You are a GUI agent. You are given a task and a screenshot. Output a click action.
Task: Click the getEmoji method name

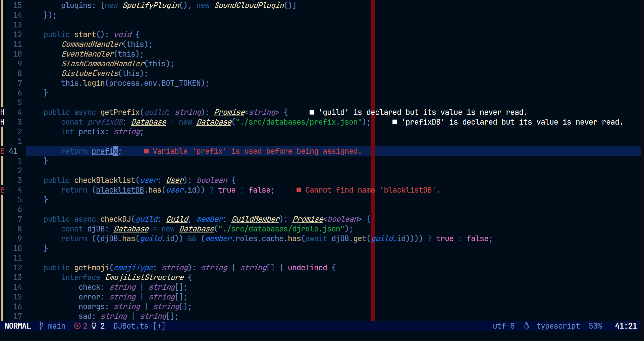tap(92, 268)
